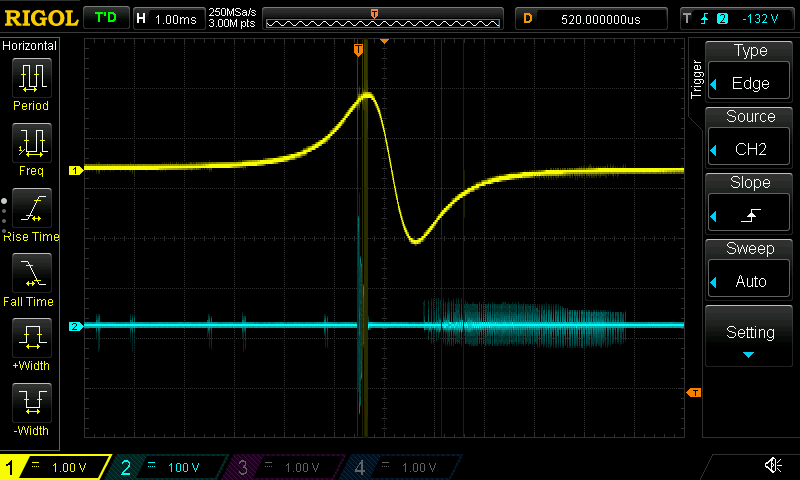This screenshot has height=480, width=800.
Task: Click the channel 2 ground marker
Action: [76, 326]
